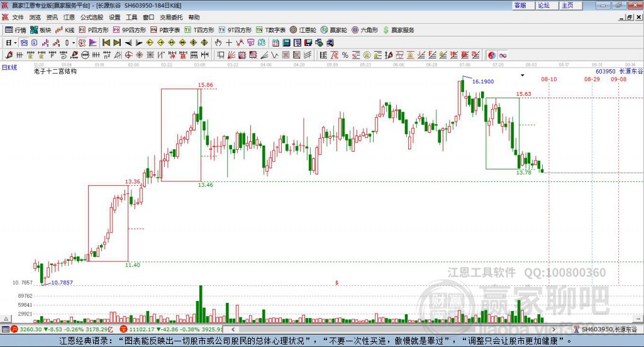Open the 浏览 menu
The width and height of the screenshot is (644, 347).
tap(35, 17)
